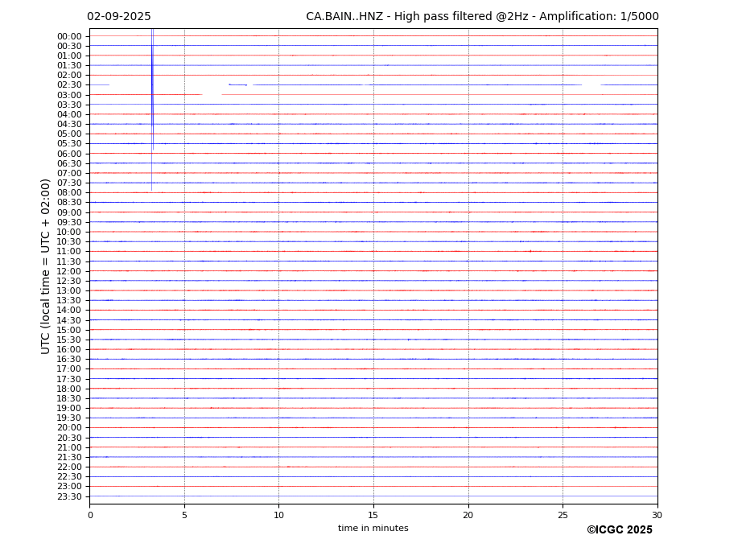
Task: Click the 12:30 trace time label
Action: click(x=69, y=281)
